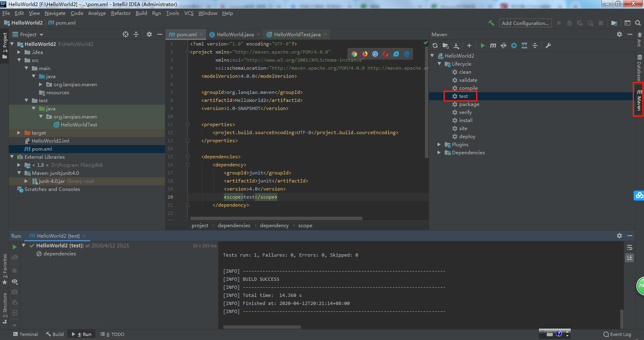
Task: Toggle soft-wrap in the Run console
Action: (630, 247)
